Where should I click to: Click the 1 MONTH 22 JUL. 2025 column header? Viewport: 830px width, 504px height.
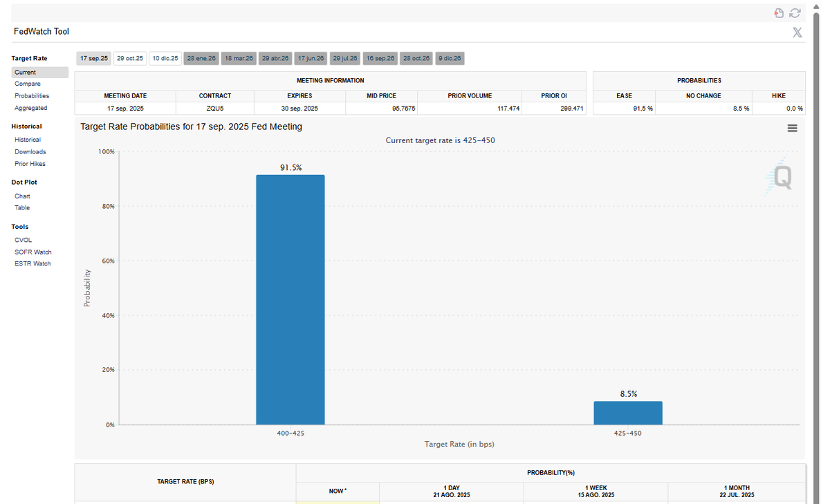737,492
